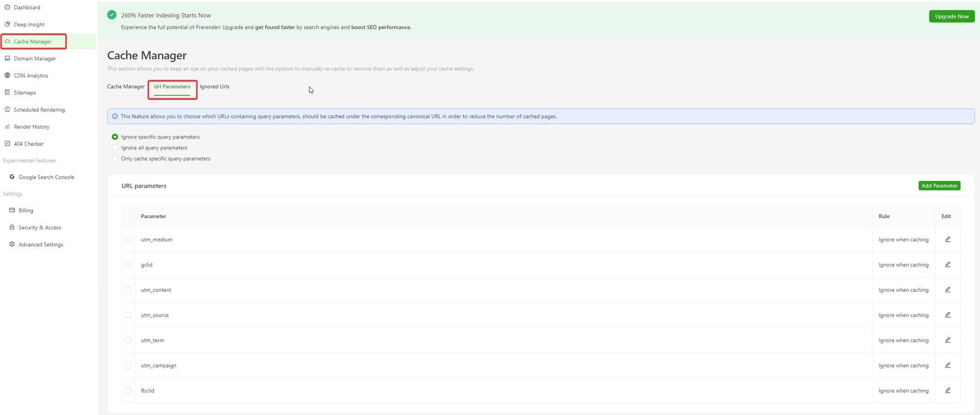Edit the utm_campaign parameter with the pencil icon
980x415 pixels.
[948, 365]
